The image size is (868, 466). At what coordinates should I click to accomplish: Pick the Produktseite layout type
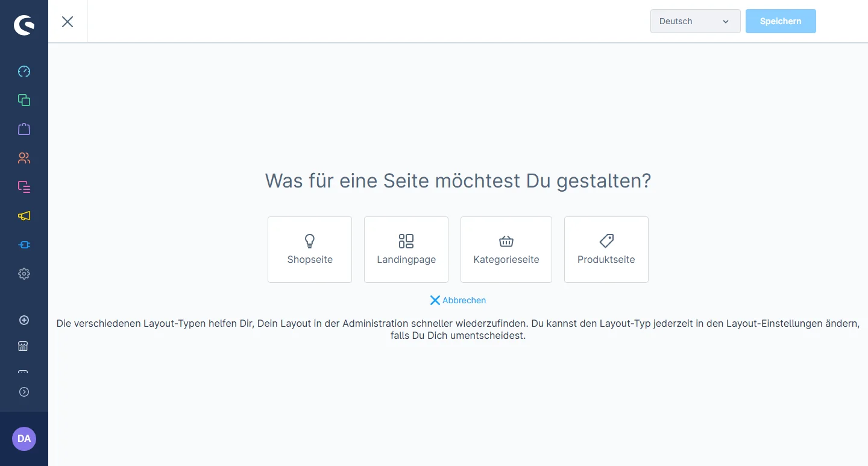pyautogui.click(x=606, y=250)
